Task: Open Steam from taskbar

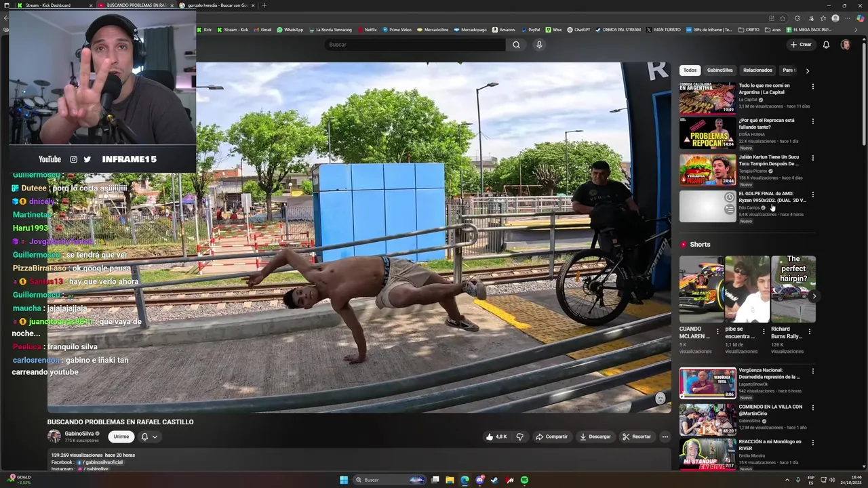Action: [x=494, y=480]
